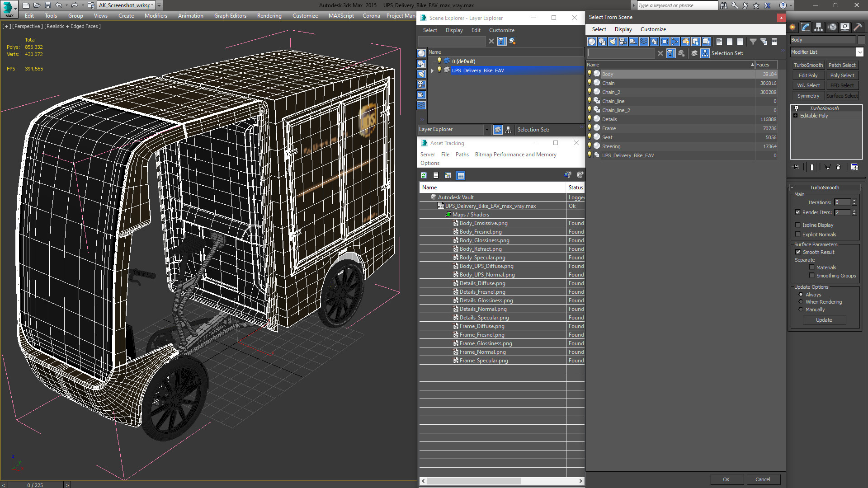Image resolution: width=868 pixels, height=488 pixels.
Task: Toggle Display Shapes filter in Select From Scene
Action: click(x=602, y=42)
